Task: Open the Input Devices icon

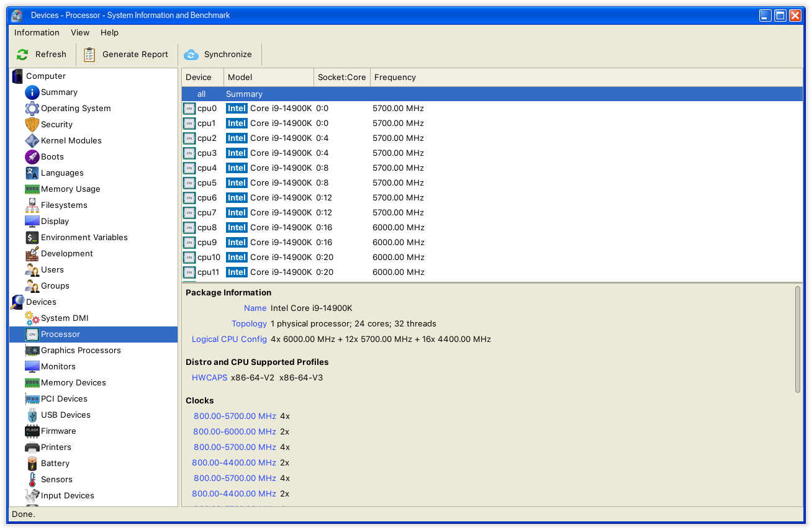Action: [x=32, y=496]
